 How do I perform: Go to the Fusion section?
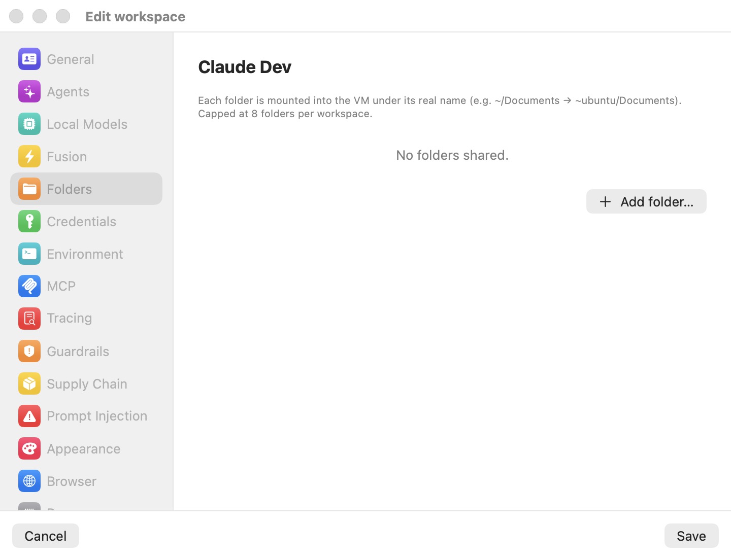point(86,157)
